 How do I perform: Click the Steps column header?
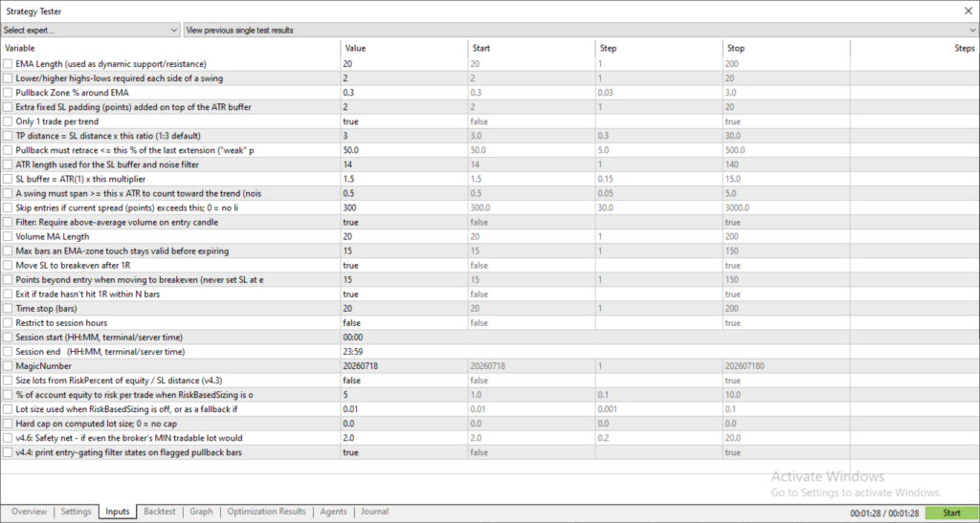pos(914,48)
